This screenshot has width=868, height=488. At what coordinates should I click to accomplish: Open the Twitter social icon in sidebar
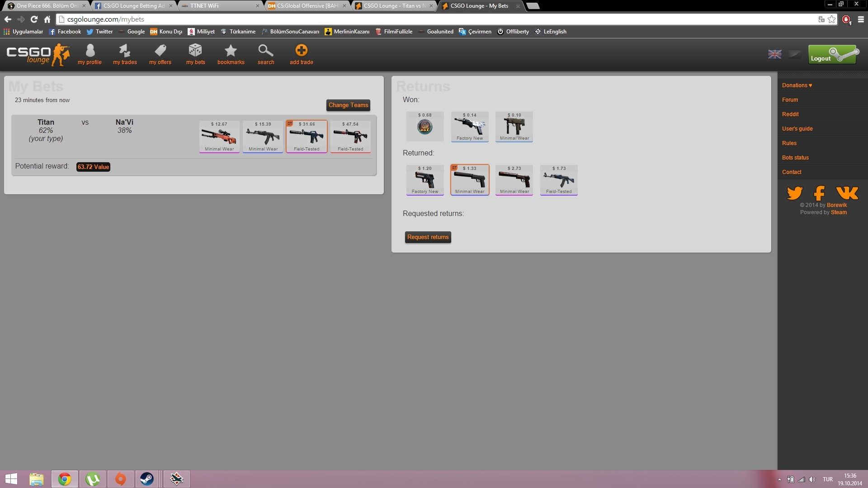[x=795, y=193]
